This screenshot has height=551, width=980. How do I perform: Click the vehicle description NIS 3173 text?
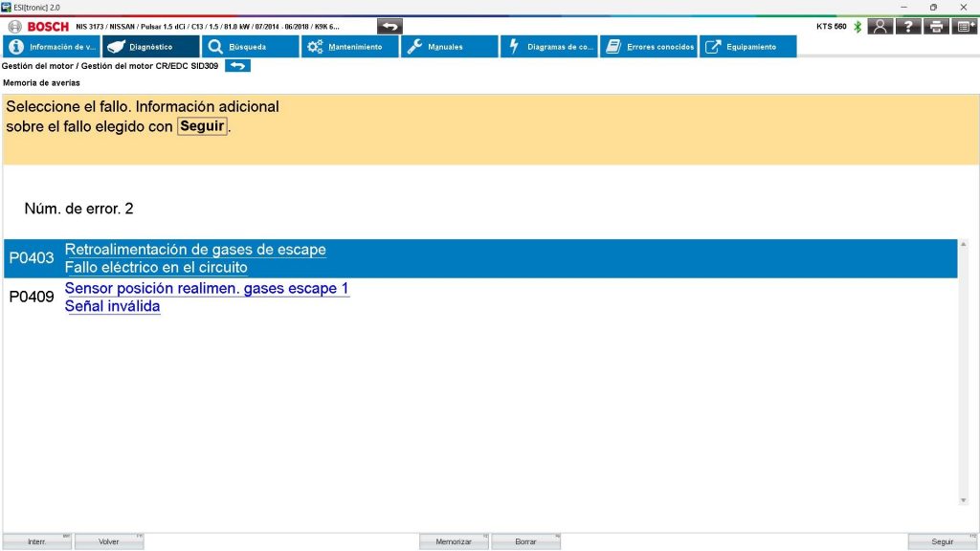pos(208,27)
